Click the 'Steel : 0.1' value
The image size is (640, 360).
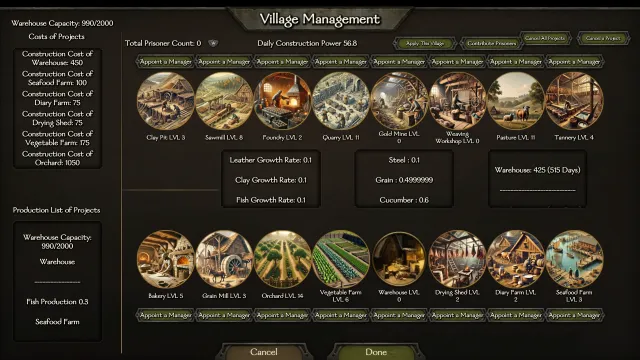tap(404, 160)
